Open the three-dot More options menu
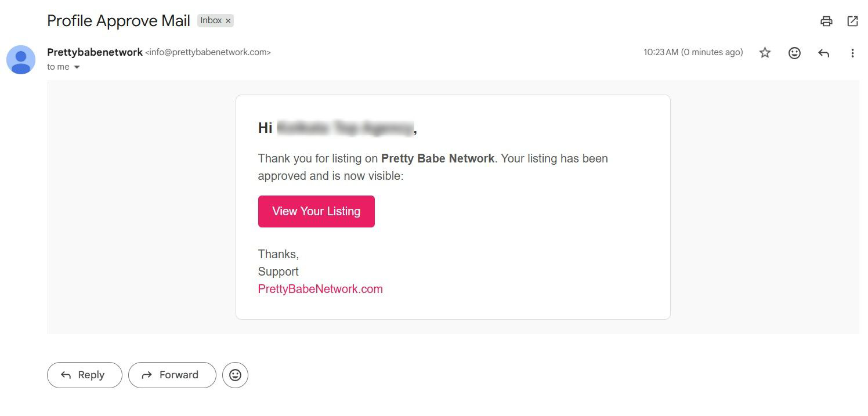Viewport: 868px width, 416px height. point(852,53)
